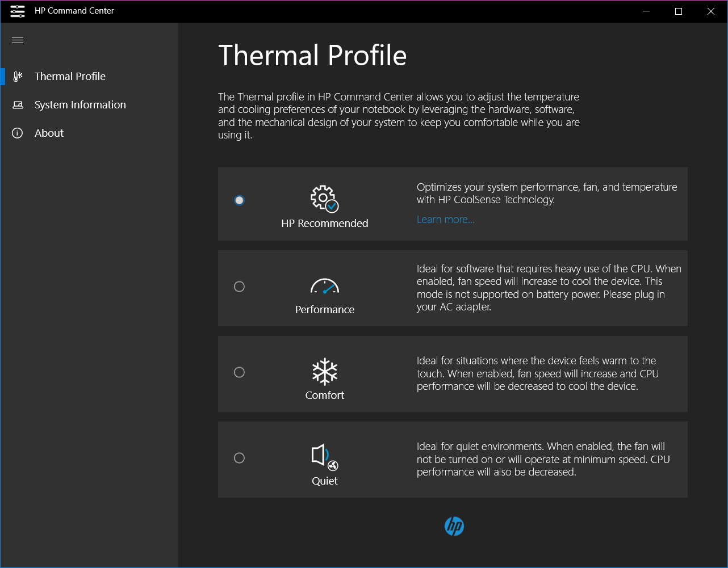Select the Comfort radio button
This screenshot has width=728, height=568.
(x=240, y=372)
